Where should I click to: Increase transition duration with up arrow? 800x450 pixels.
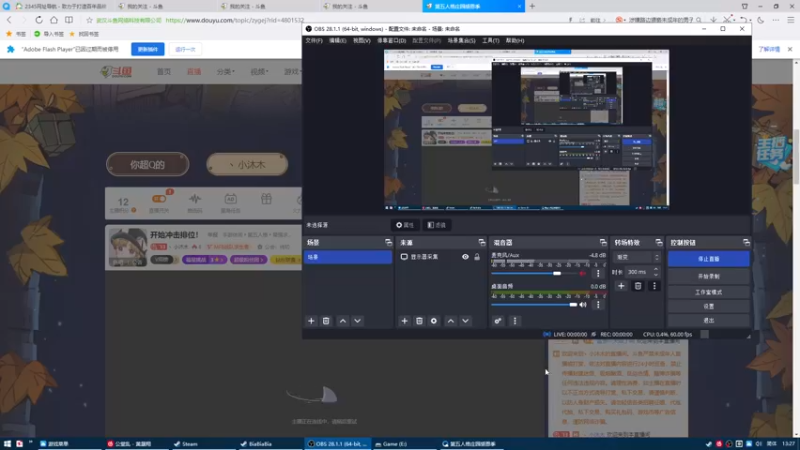(x=656, y=269)
